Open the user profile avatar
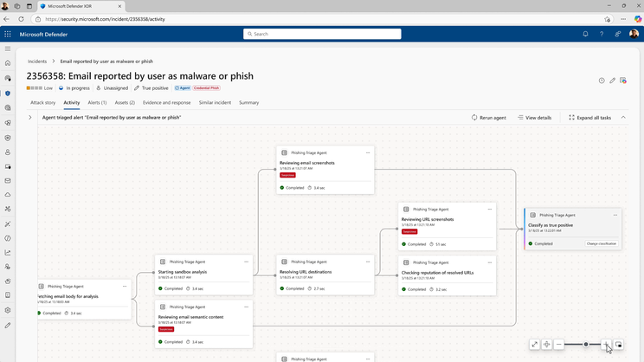This screenshot has height=362, width=644. click(x=634, y=34)
